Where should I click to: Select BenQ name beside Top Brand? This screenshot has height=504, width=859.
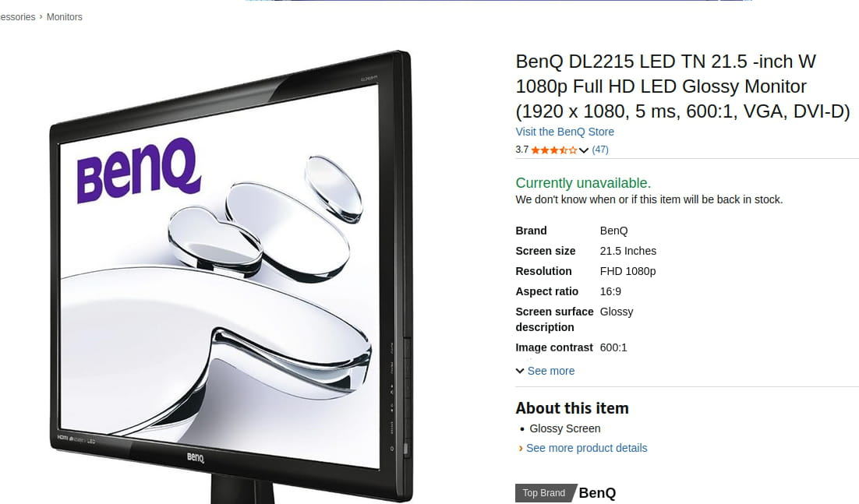(597, 493)
